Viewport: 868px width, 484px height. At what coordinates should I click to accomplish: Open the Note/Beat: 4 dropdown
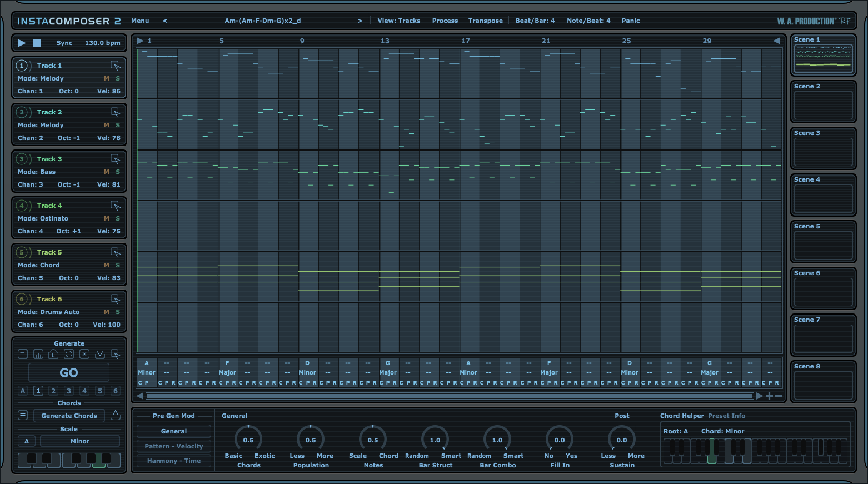click(x=588, y=21)
